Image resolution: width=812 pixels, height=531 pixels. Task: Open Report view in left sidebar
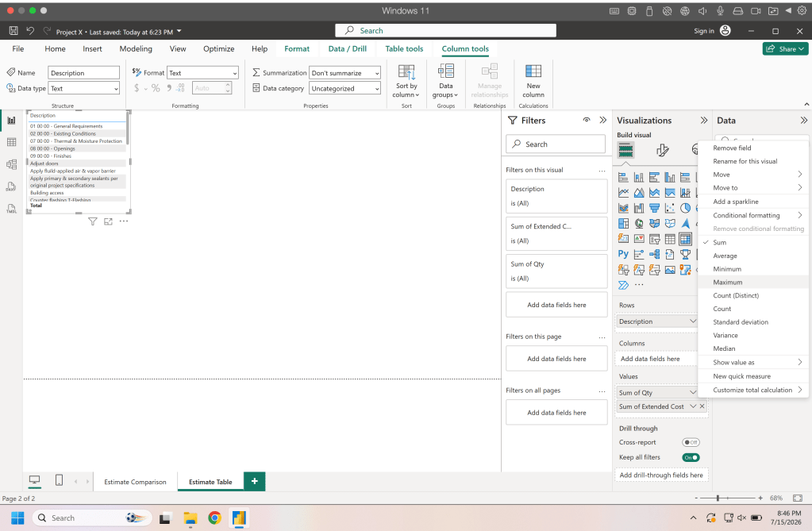tap(11, 120)
